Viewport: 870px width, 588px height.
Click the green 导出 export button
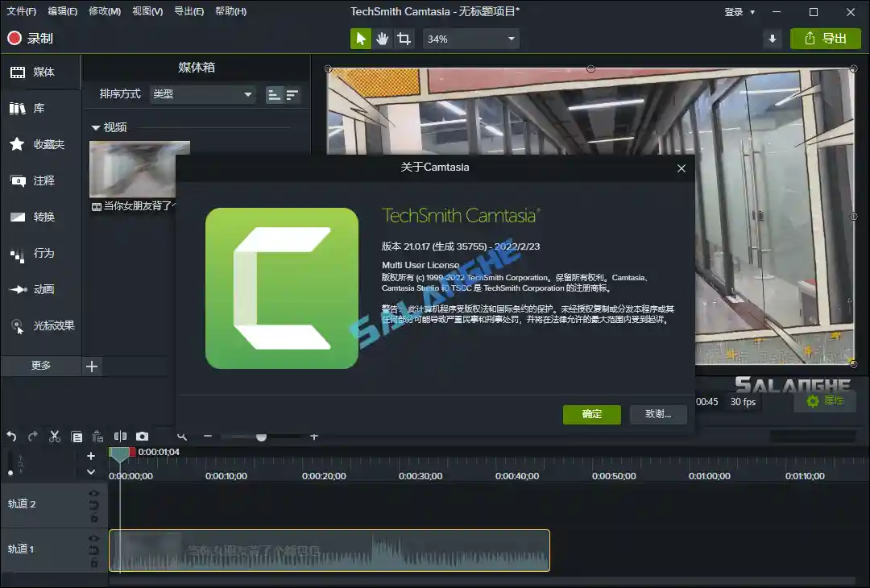pos(825,38)
